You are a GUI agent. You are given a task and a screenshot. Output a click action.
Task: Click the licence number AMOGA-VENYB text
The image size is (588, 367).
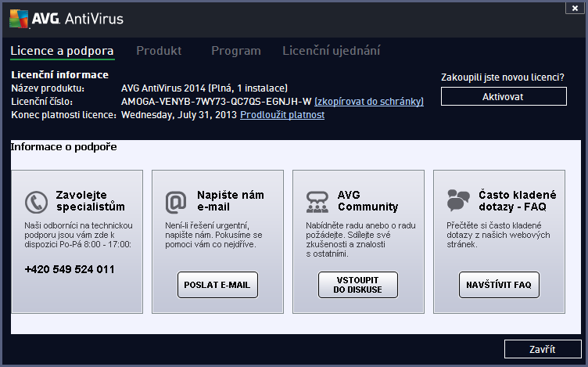pyautogui.click(x=217, y=101)
